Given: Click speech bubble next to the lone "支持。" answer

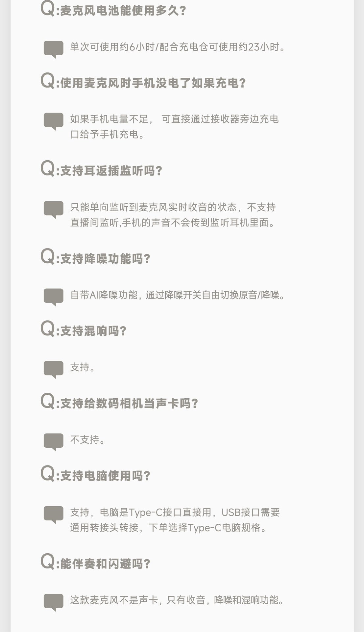Looking at the screenshot, I should pyautogui.click(x=53, y=369).
